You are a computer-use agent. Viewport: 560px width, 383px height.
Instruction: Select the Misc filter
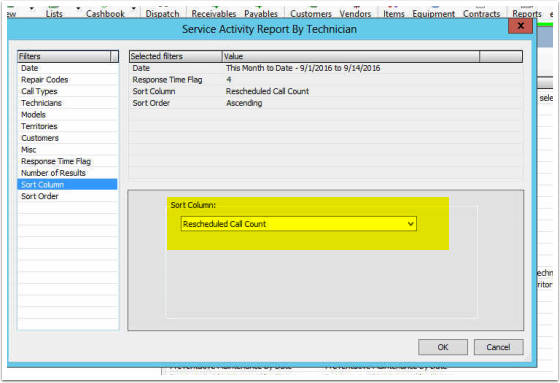tap(68, 150)
